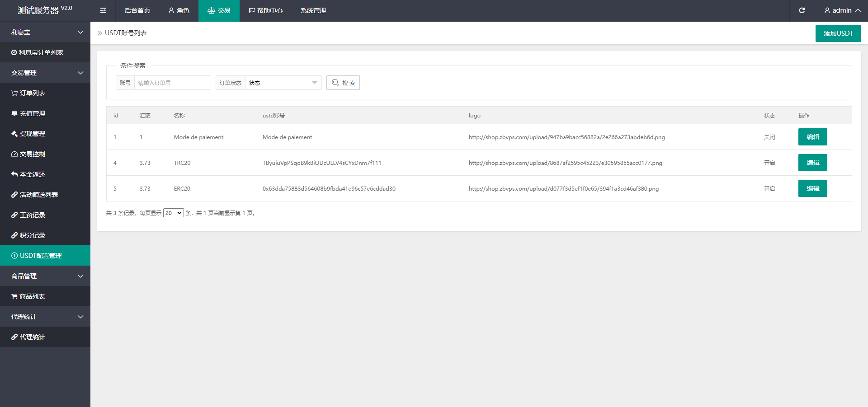Edit the ERC20 row
The width and height of the screenshot is (868, 407).
813,188
